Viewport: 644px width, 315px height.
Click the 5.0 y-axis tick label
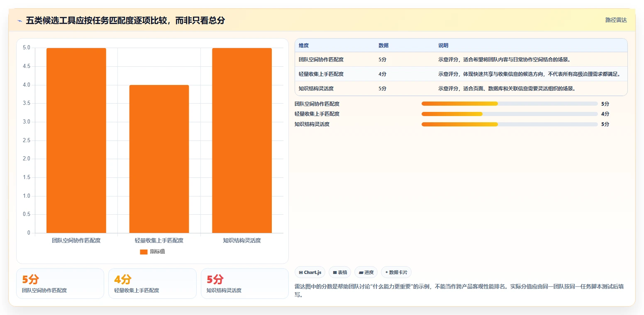(x=26, y=48)
